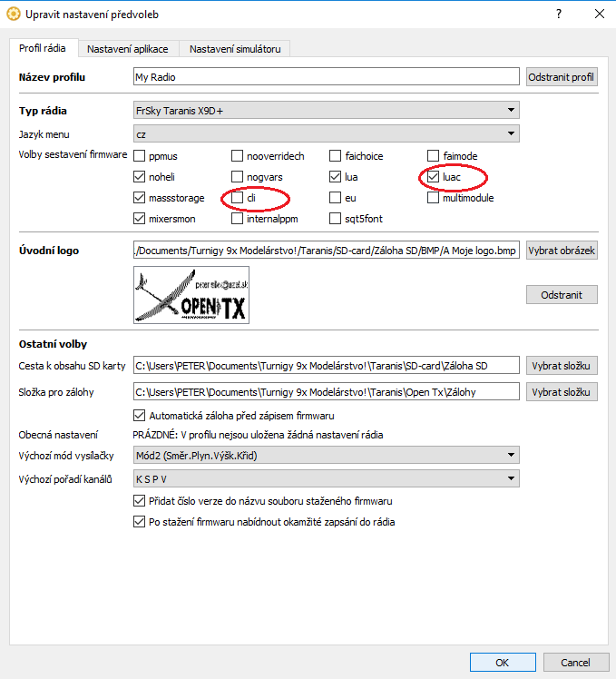Click the Složka pro zálohy path field
Screen dimensions: 616x679
coord(326,392)
